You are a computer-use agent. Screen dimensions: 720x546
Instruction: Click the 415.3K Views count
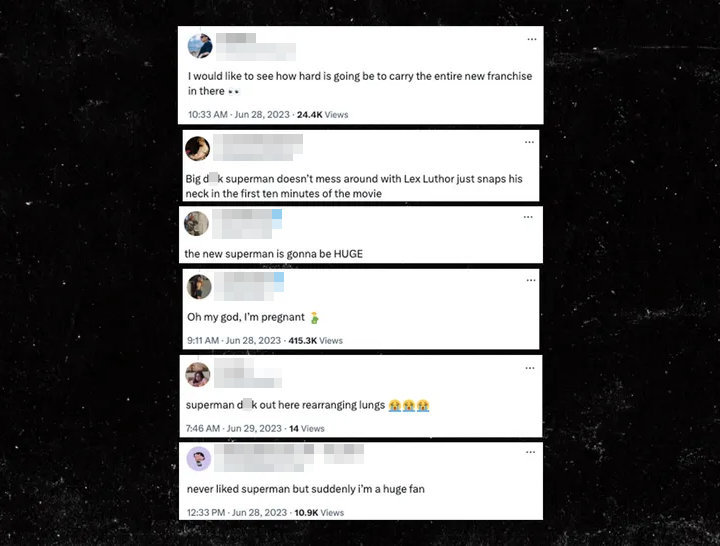(315, 341)
